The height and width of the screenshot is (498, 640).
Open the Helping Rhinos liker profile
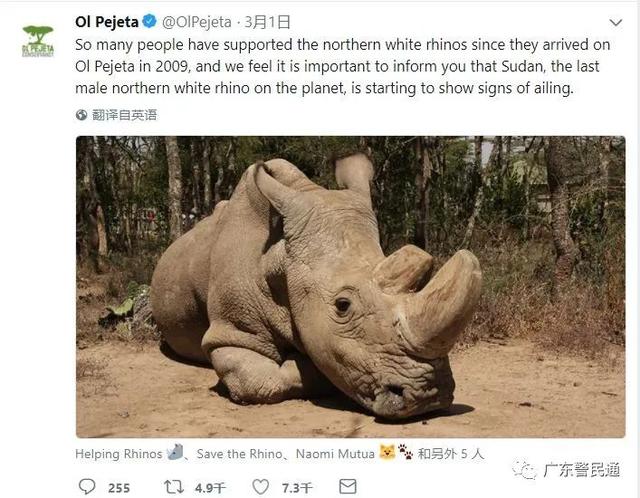click(x=118, y=453)
